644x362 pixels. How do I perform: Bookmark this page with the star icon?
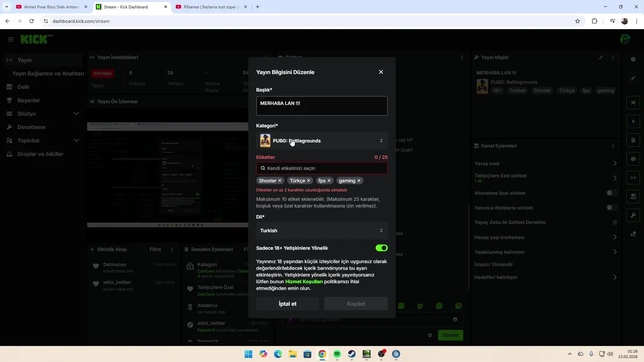(x=578, y=21)
